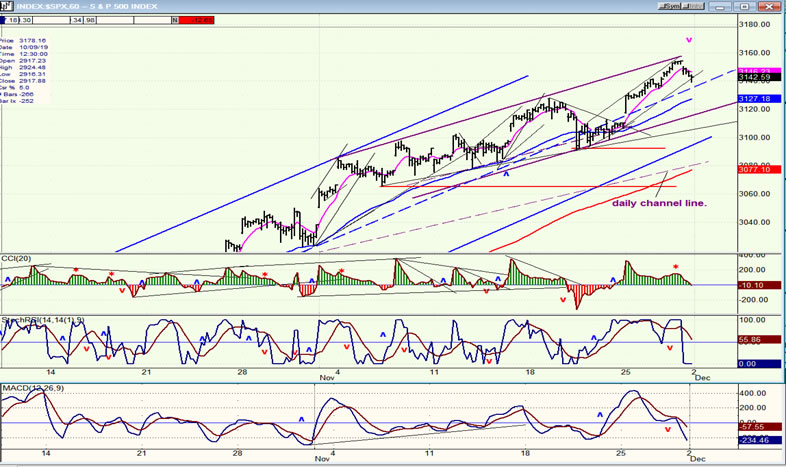This screenshot has height=467, width=786.
Task: Minimize the S&P 500 chart window
Action: (x=721, y=7)
